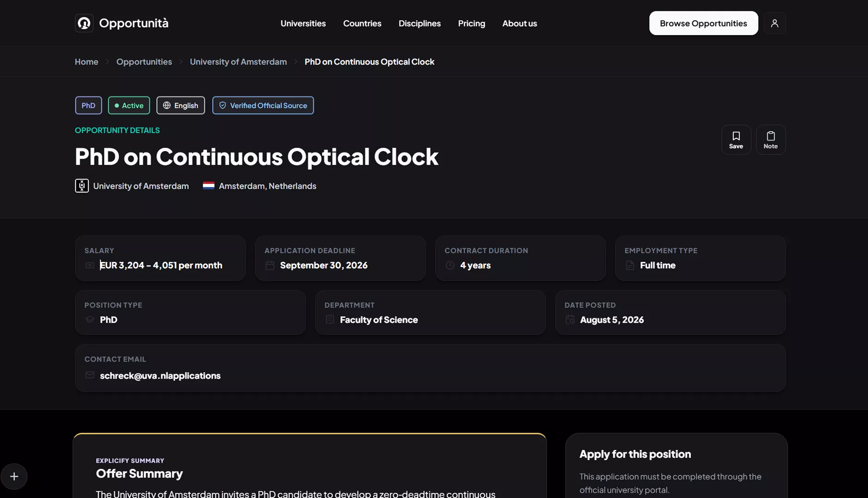This screenshot has width=868, height=498.
Task: Click the Full time employment value
Action: [657, 265]
